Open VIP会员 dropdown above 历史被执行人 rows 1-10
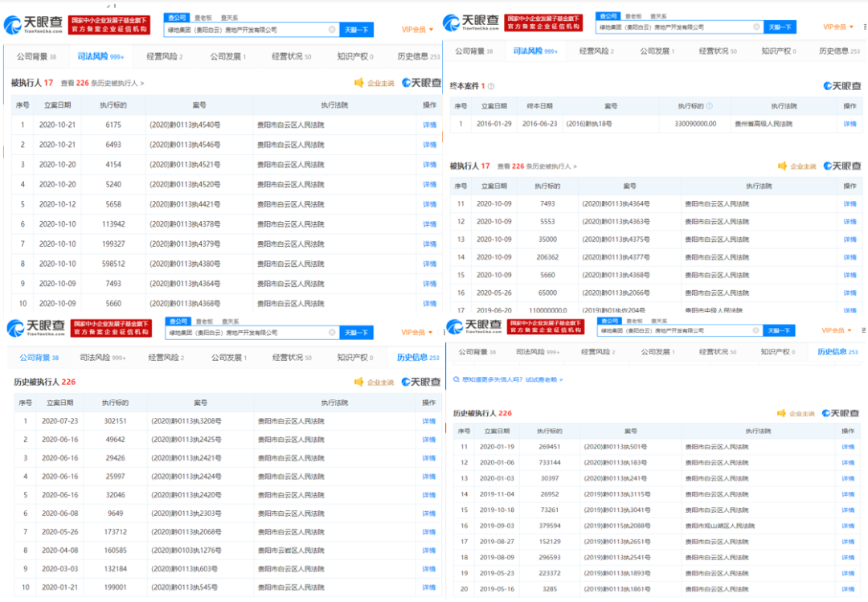 417,332
